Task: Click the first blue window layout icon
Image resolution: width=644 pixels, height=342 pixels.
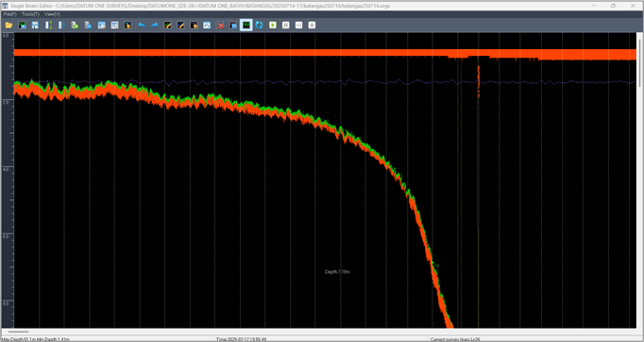Action: tap(101, 26)
